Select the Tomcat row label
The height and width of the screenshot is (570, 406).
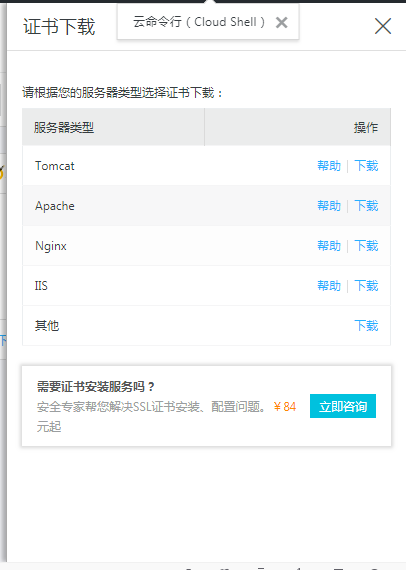pyautogui.click(x=55, y=166)
